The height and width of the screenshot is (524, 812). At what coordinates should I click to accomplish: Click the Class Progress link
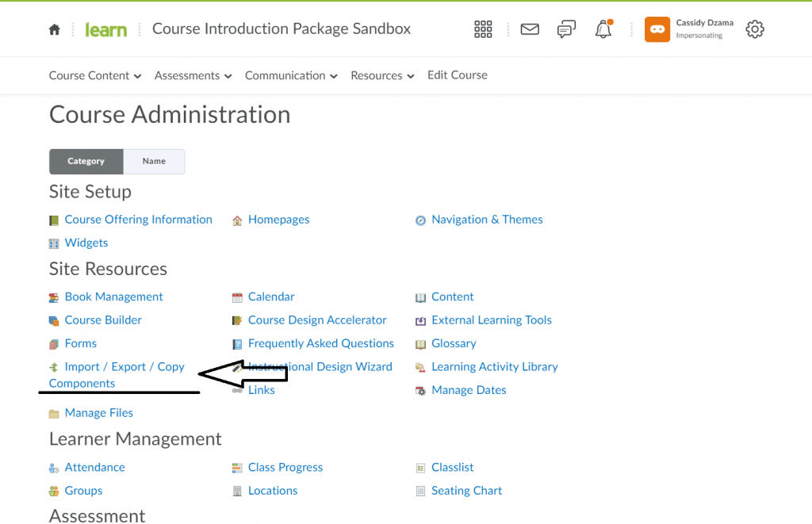[x=285, y=467]
